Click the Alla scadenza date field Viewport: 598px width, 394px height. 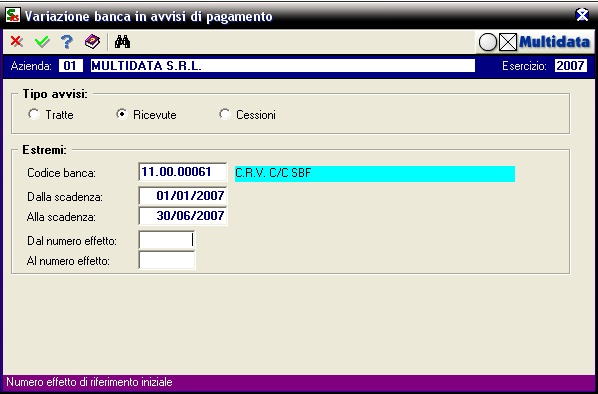(x=183, y=216)
